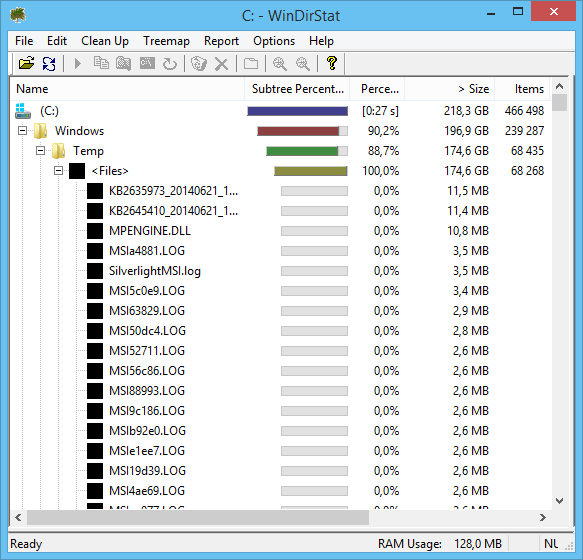
Task: Select the MSIa4881.LOG file
Action: [147, 251]
